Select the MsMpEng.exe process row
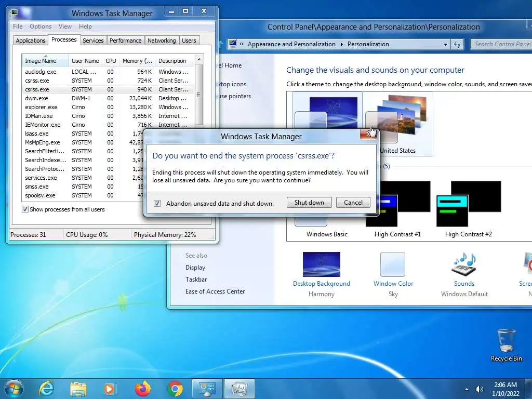532x399 pixels. tap(83, 142)
